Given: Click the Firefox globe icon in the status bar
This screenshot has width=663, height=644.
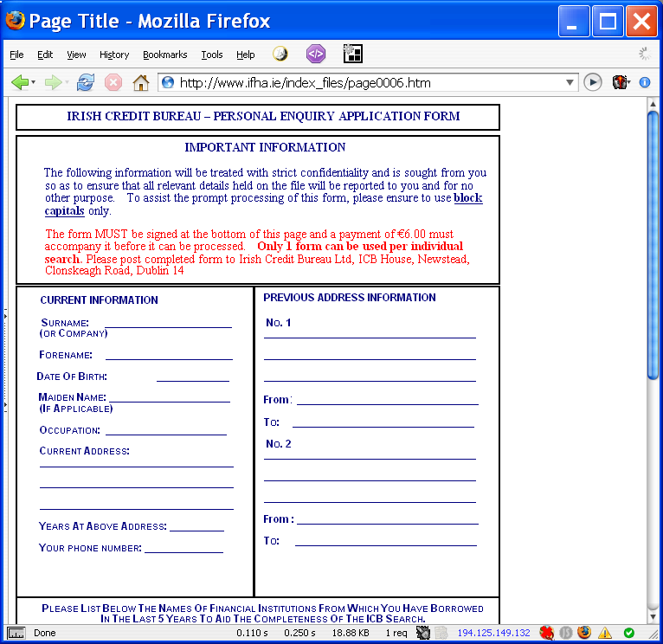Looking at the screenshot, I should coord(584,632).
